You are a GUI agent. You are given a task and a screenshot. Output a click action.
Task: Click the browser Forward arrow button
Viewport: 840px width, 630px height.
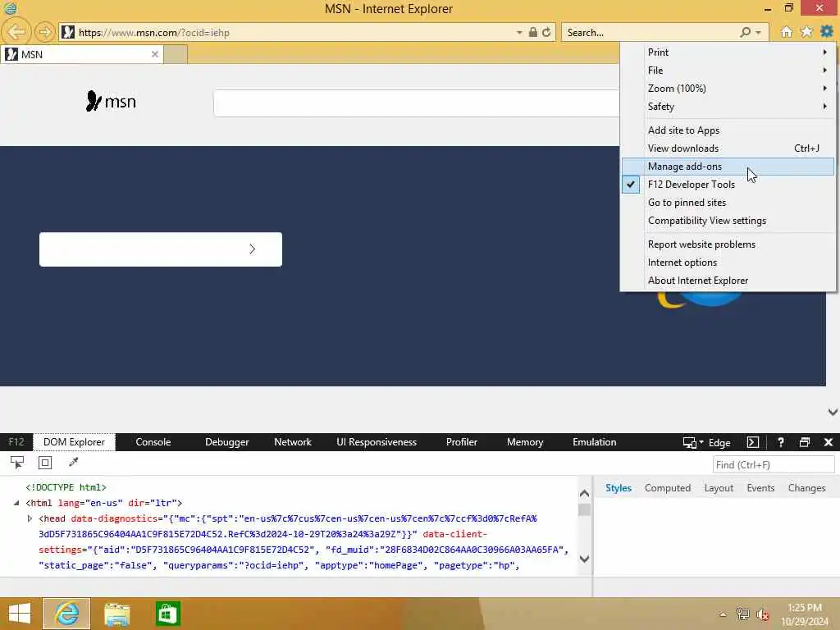point(45,32)
